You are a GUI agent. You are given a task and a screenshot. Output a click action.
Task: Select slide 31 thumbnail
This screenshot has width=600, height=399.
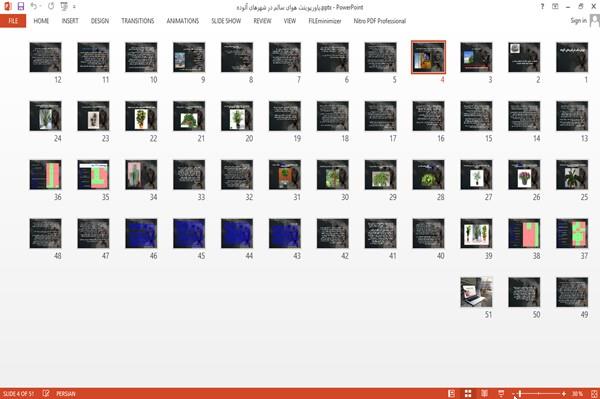(x=285, y=175)
